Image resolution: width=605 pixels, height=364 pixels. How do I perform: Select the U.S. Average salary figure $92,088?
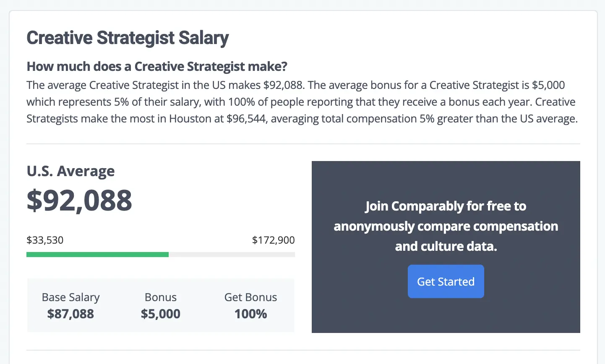[79, 200]
